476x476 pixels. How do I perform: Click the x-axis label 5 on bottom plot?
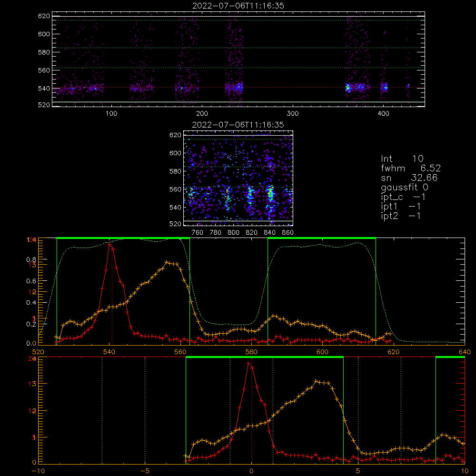point(358,471)
